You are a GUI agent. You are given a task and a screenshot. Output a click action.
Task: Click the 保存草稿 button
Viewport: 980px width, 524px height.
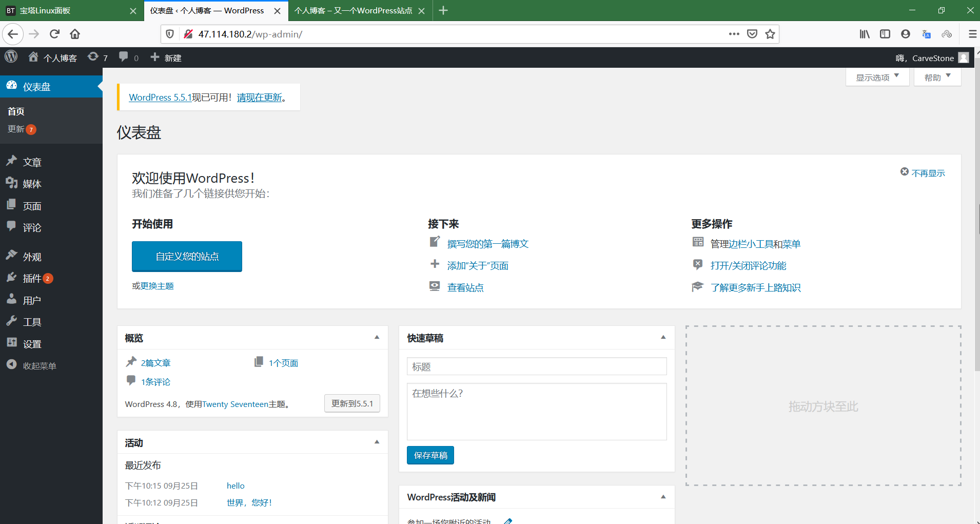[x=430, y=455]
